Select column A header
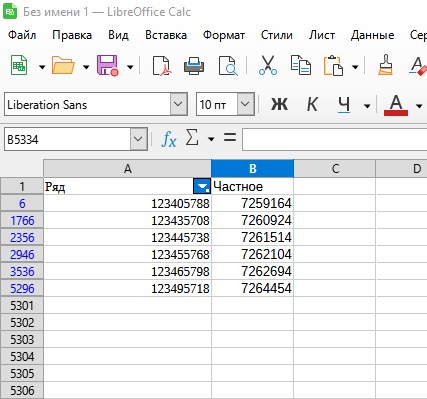Image resolution: width=427 pixels, height=399 pixels. [127, 169]
